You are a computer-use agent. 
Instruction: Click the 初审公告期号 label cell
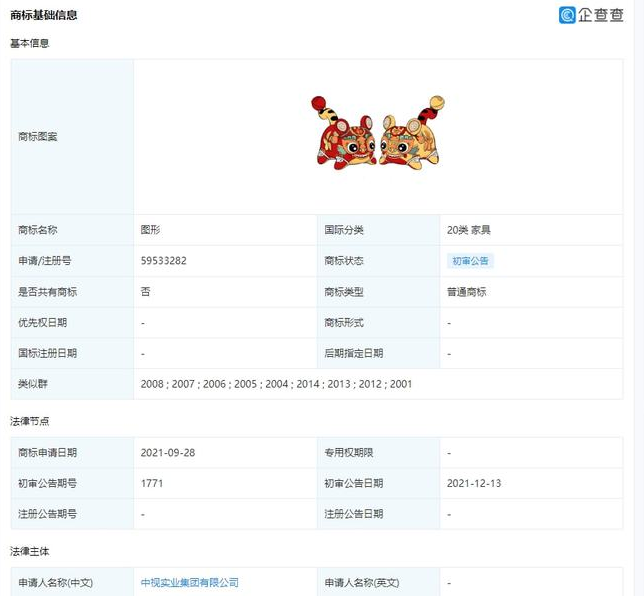coord(72,483)
